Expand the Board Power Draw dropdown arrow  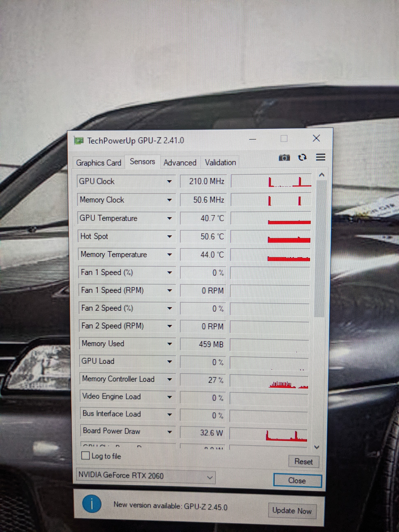[170, 432]
